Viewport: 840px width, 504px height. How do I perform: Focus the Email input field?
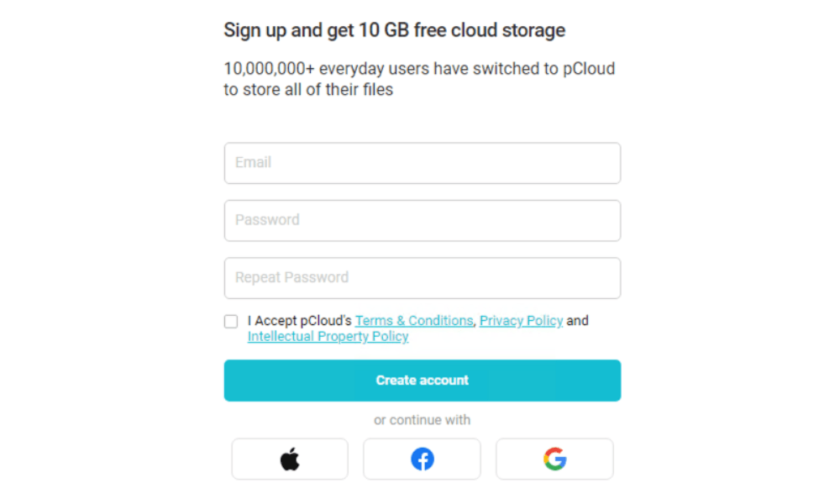coord(423,163)
